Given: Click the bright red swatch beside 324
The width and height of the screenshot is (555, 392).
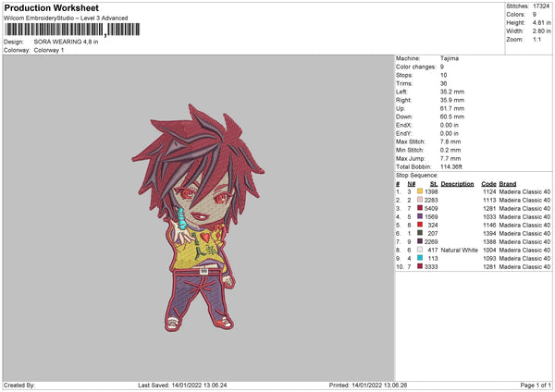Looking at the screenshot, I should point(420,225).
